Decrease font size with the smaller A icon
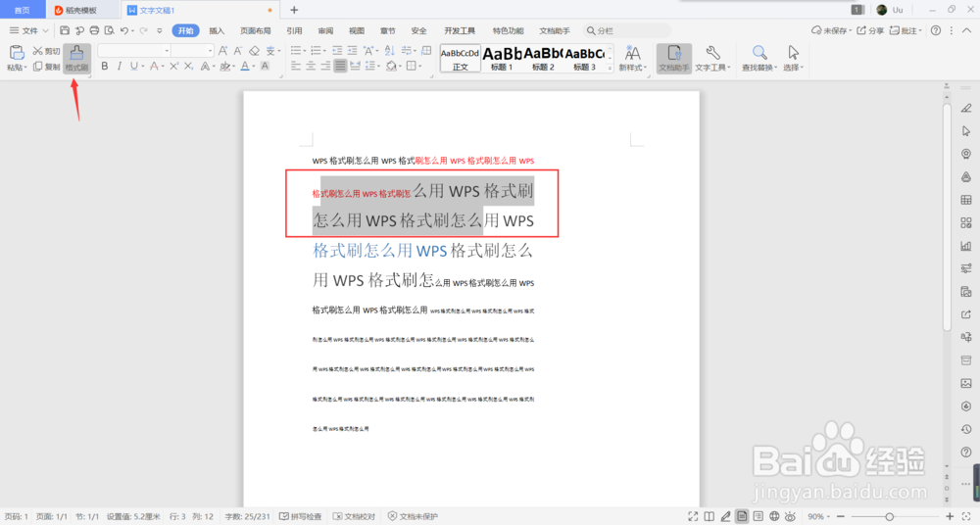Screen dimensions: 980x525 (238, 51)
